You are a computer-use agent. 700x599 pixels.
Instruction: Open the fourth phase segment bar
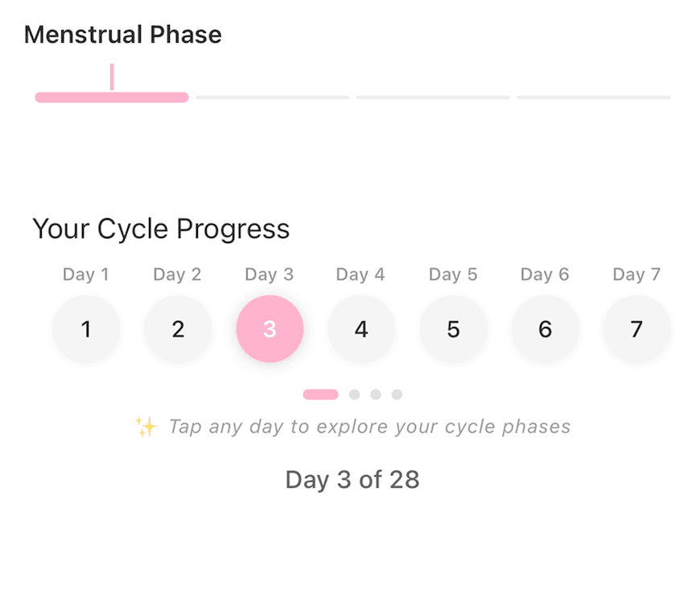click(594, 97)
